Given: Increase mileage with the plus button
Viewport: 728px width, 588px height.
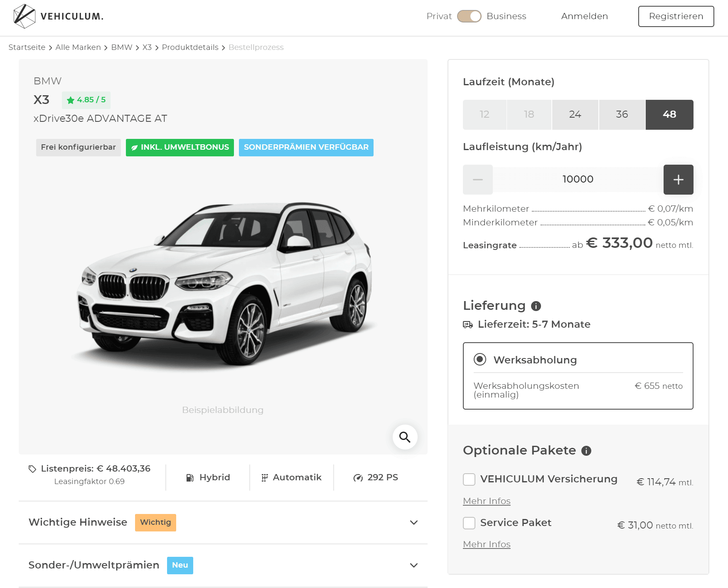Looking at the screenshot, I should 678,180.
